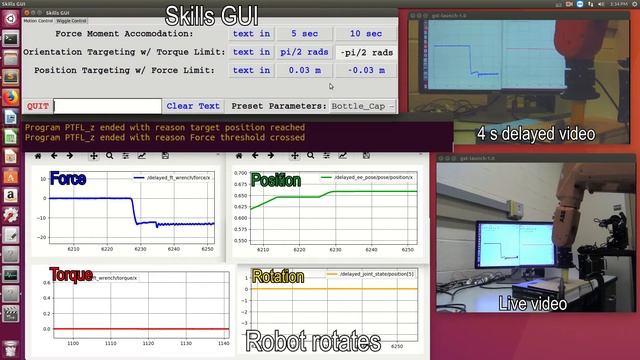Open subplot configuration in Force plot toolbar
The height and width of the screenshot is (360, 640).
click(126, 156)
